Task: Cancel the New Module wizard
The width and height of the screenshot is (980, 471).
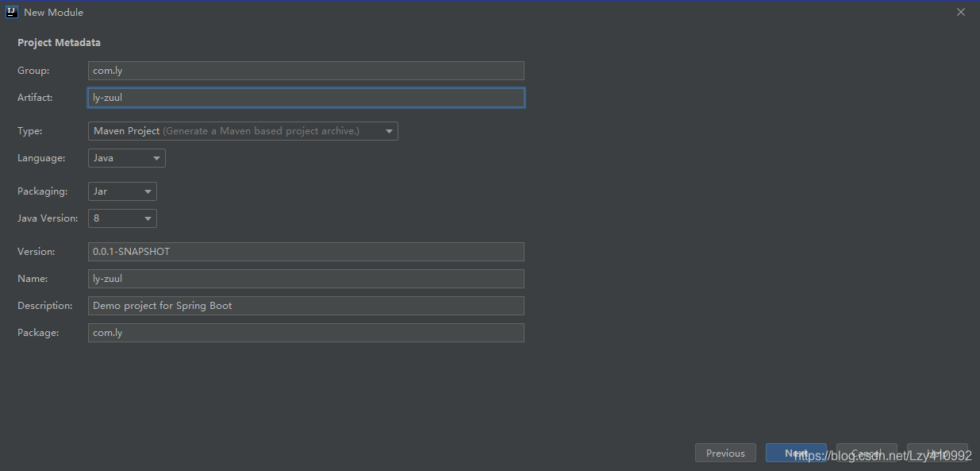Action: click(x=867, y=453)
